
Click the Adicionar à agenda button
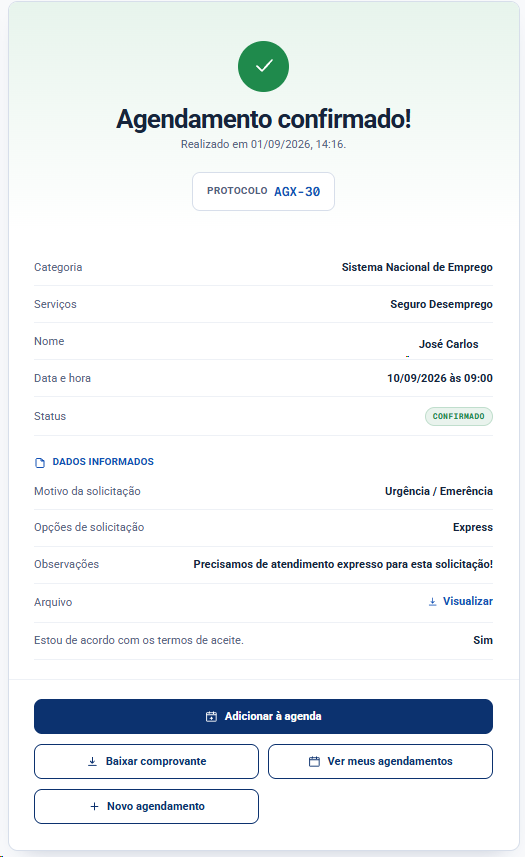click(263, 716)
